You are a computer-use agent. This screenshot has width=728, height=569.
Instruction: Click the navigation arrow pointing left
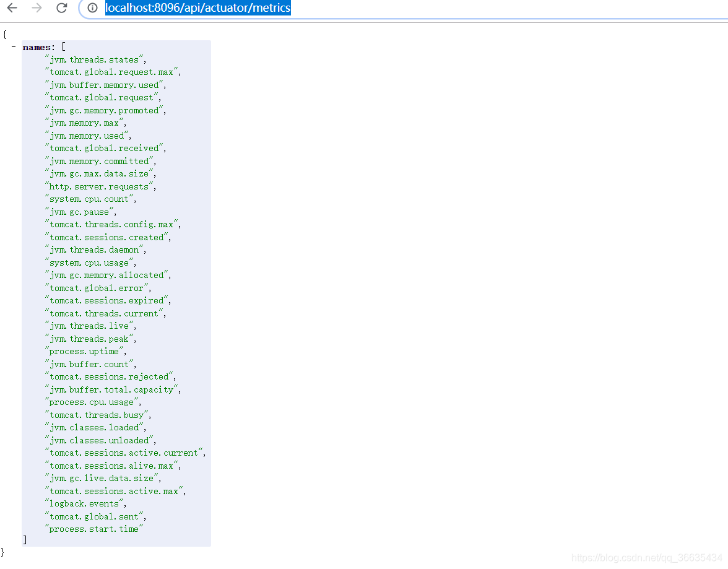pyautogui.click(x=11, y=8)
